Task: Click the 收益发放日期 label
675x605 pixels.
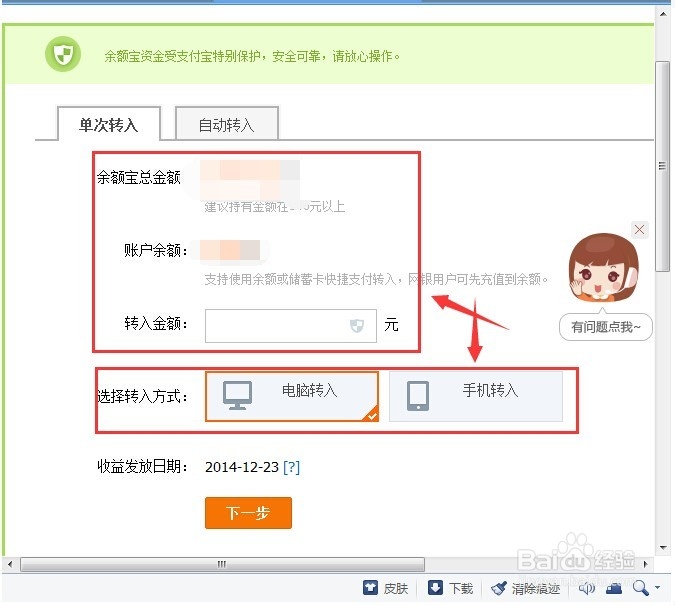Action: point(142,466)
